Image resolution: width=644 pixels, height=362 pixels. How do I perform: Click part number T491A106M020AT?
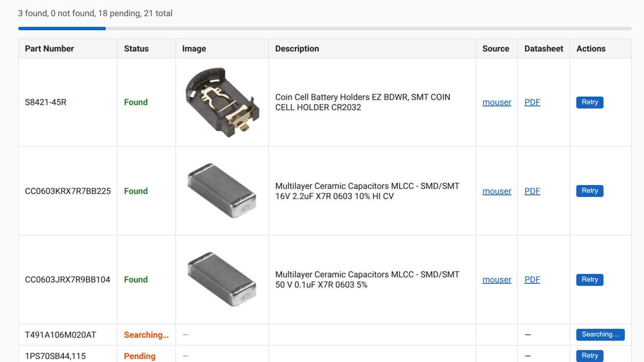click(60, 335)
